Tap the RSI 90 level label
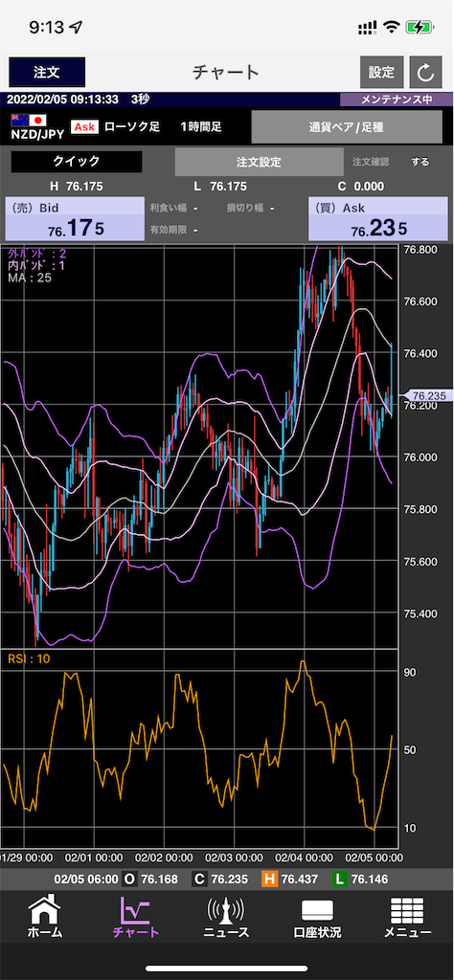This screenshot has height=980, width=454. coord(410,673)
